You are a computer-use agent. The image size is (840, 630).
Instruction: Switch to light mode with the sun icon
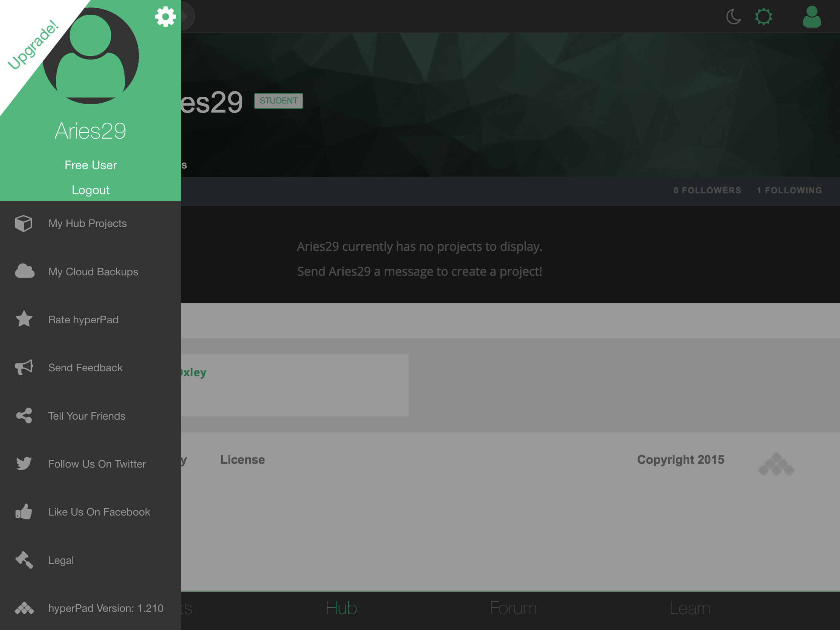763,17
